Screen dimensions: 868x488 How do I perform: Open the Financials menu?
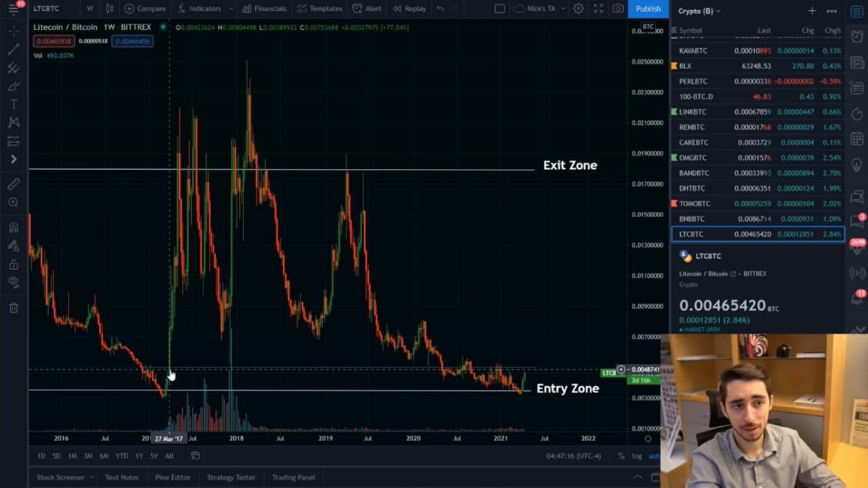[264, 9]
